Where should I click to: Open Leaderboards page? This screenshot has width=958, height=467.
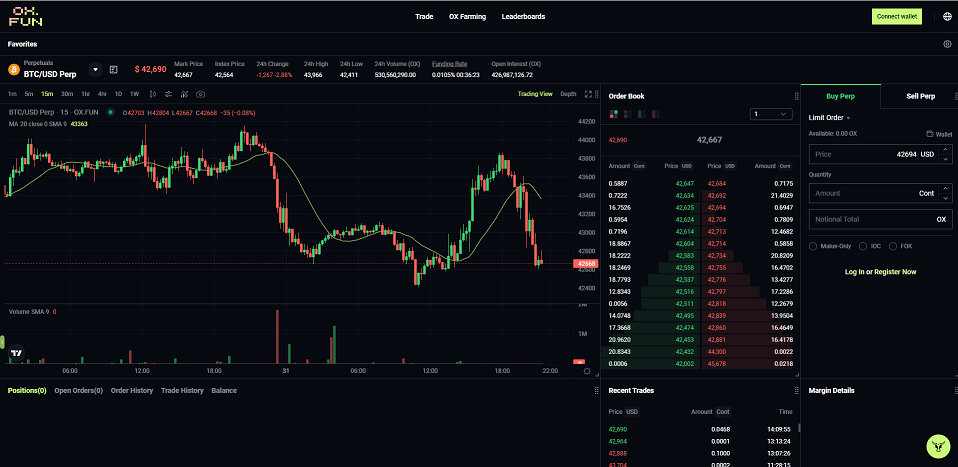tap(523, 17)
